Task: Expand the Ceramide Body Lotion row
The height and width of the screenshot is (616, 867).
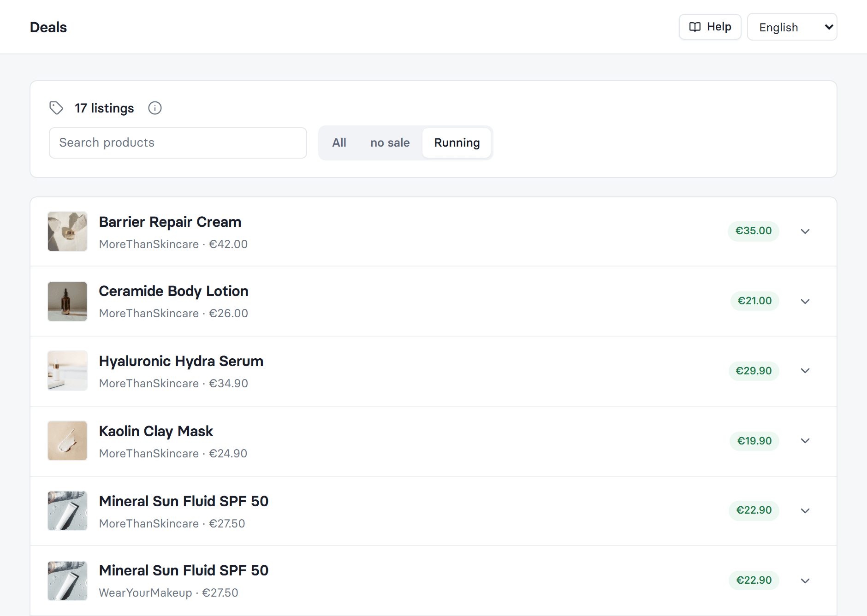Action: click(x=805, y=302)
